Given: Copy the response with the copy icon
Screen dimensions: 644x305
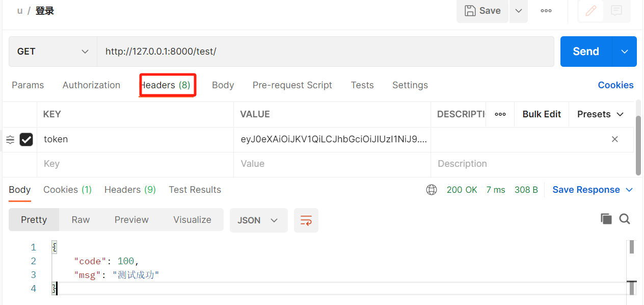Looking at the screenshot, I should click(606, 219).
